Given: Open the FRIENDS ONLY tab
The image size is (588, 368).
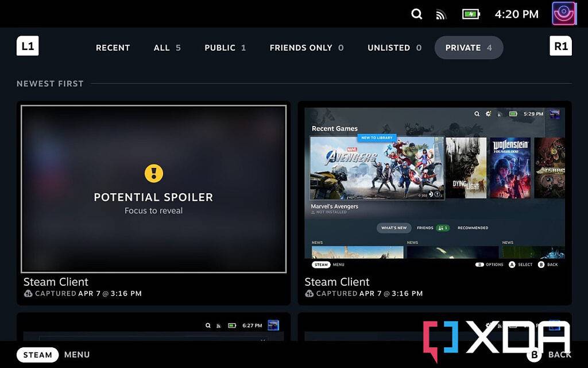Looking at the screenshot, I should pos(307,48).
